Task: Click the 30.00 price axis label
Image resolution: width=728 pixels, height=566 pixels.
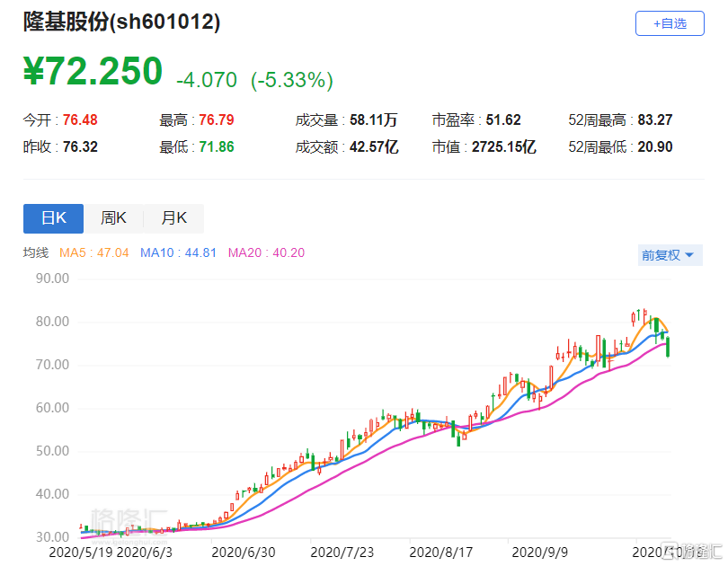Action: [52, 537]
